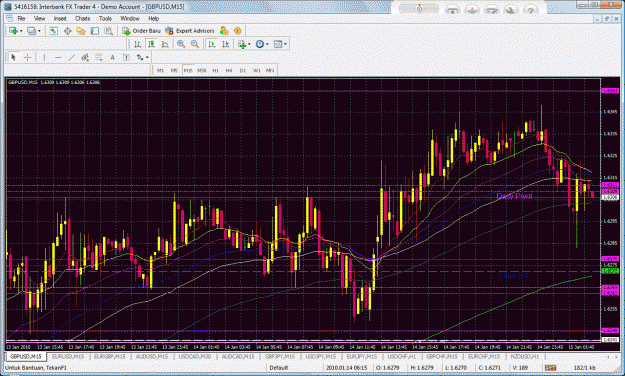The width and height of the screenshot is (625, 376).
Task: Select the text label tool (T)
Action: point(126,57)
